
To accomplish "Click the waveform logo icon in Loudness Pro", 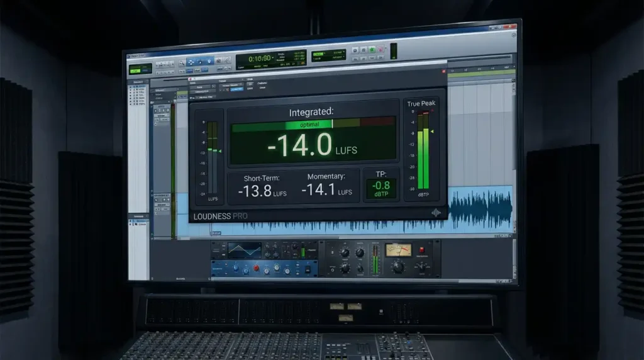I will [x=436, y=213].
